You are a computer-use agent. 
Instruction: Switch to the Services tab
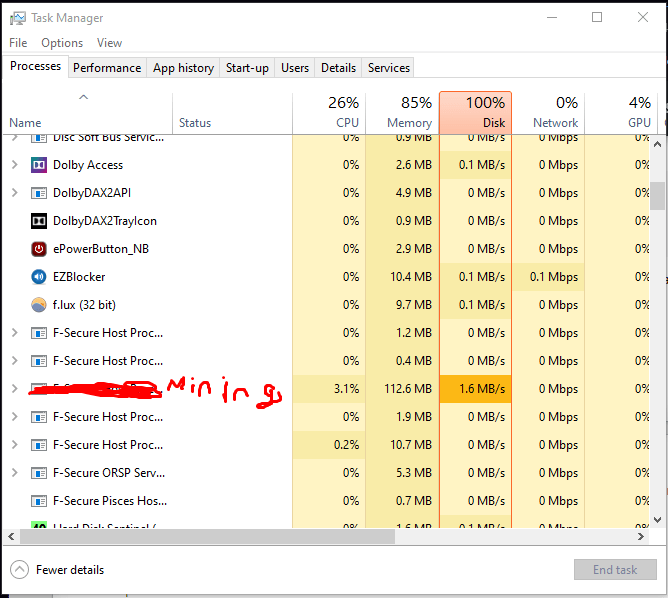389,68
